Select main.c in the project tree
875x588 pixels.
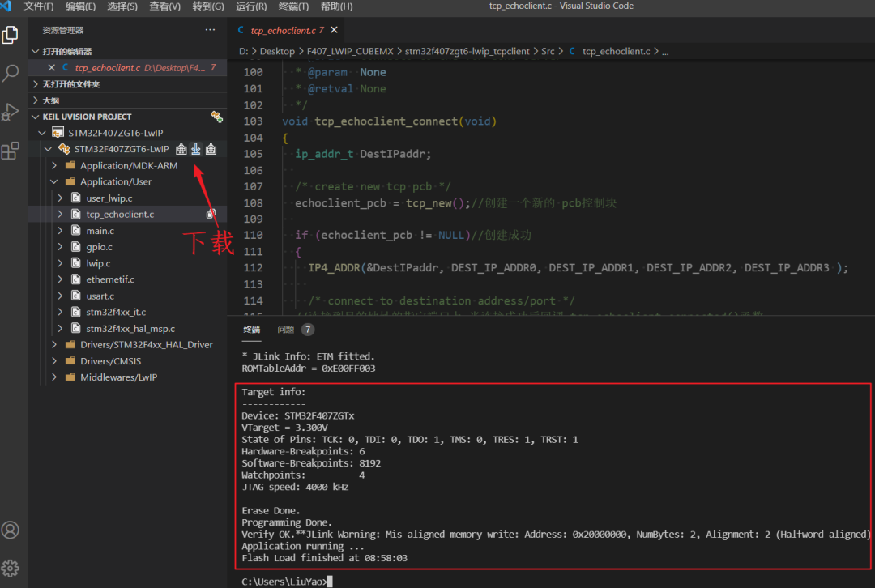coord(100,230)
